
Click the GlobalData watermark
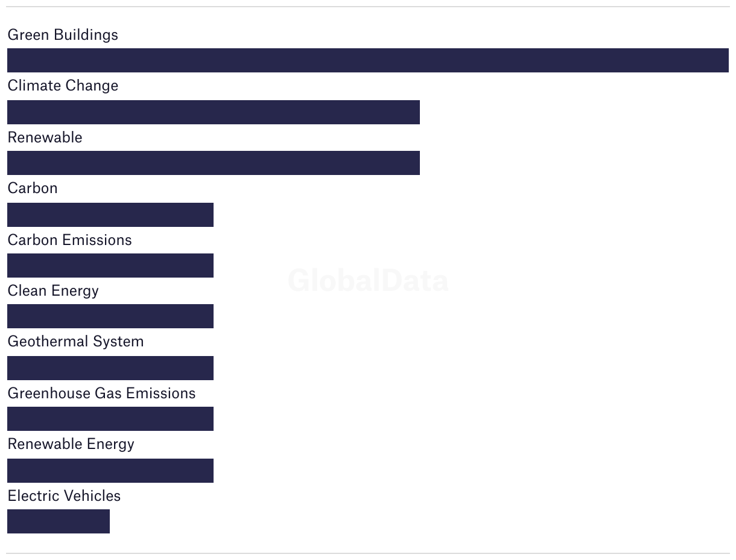tap(368, 281)
